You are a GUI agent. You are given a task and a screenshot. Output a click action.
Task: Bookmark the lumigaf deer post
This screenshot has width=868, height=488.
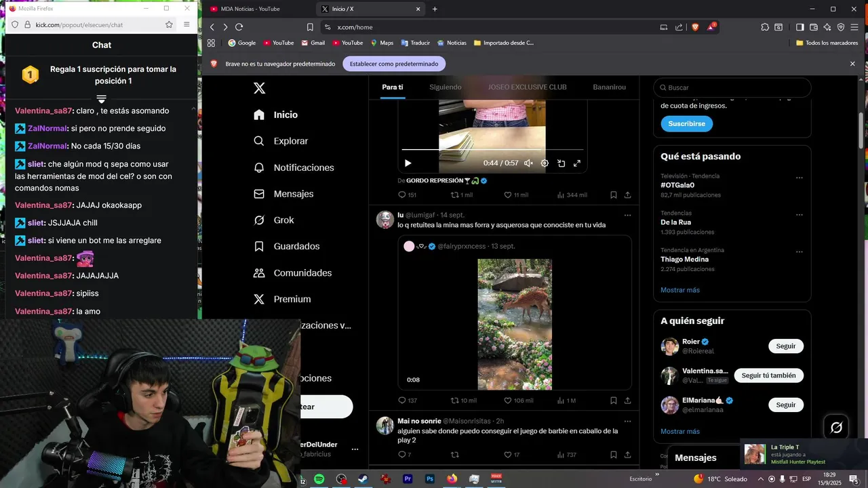(613, 401)
